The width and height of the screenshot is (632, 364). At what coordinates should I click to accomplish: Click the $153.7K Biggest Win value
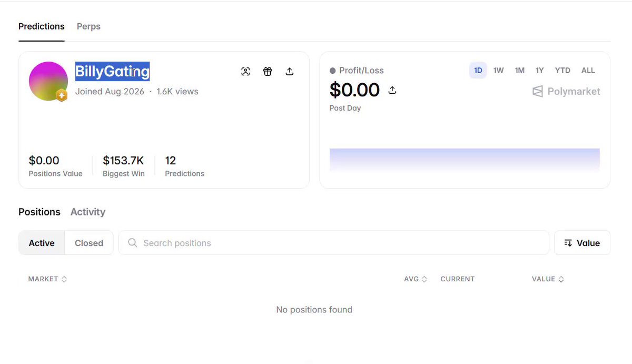pos(123,160)
